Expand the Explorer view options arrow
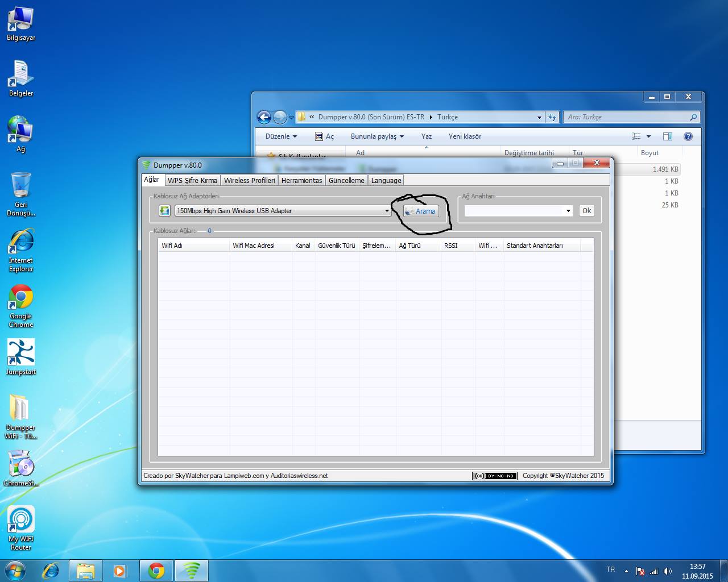Screen dimensions: 728x582 point(648,136)
